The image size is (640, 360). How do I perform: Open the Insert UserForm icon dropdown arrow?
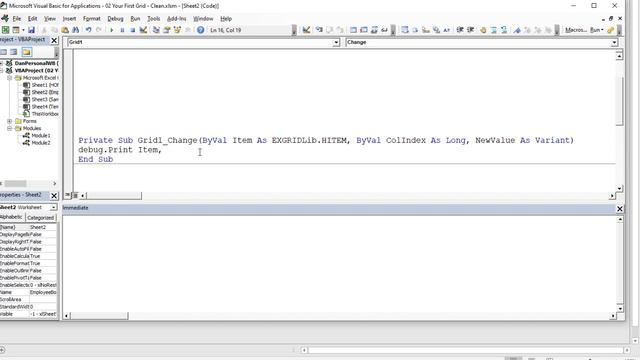[23, 30]
